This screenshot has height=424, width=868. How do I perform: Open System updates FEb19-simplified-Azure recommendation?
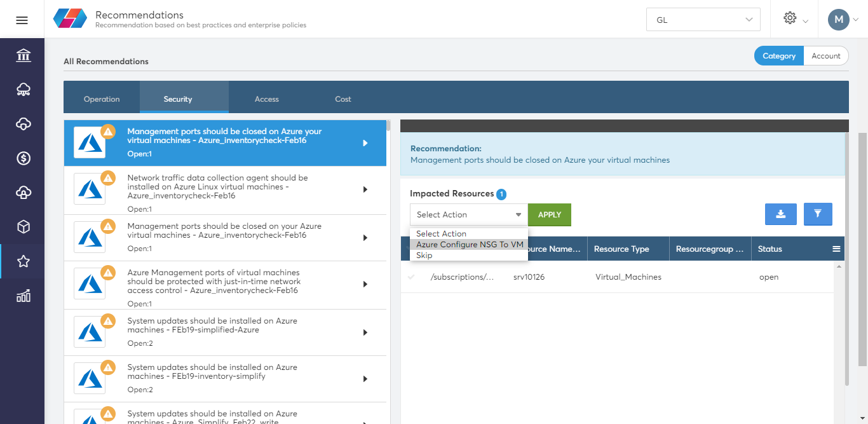pyautogui.click(x=225, y=332)
